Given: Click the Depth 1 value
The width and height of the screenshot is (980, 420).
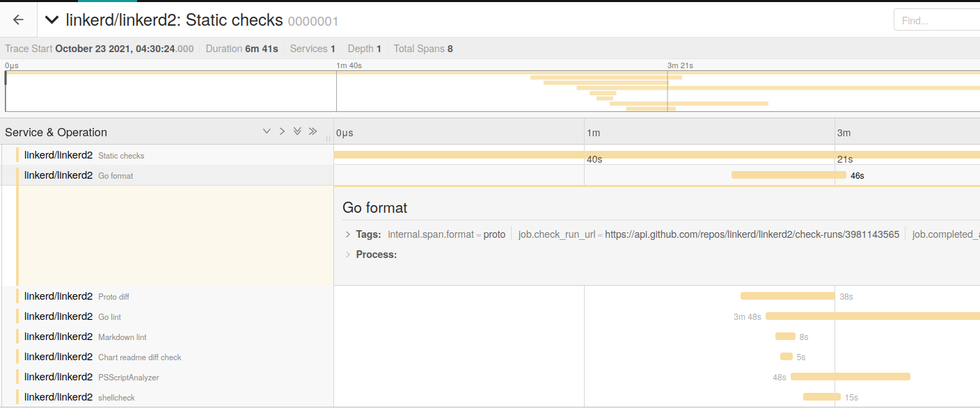Looking at the screenshot, I should (x=379, y=49).
